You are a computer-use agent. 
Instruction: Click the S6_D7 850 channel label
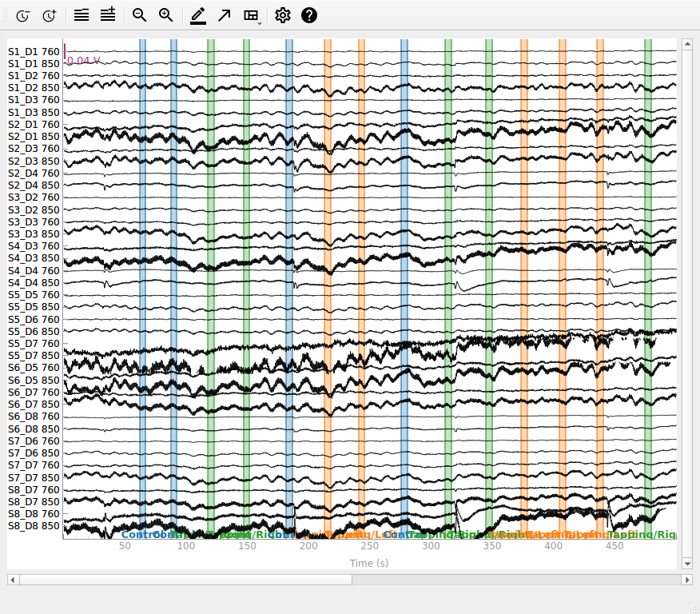(x=34, y=404)
